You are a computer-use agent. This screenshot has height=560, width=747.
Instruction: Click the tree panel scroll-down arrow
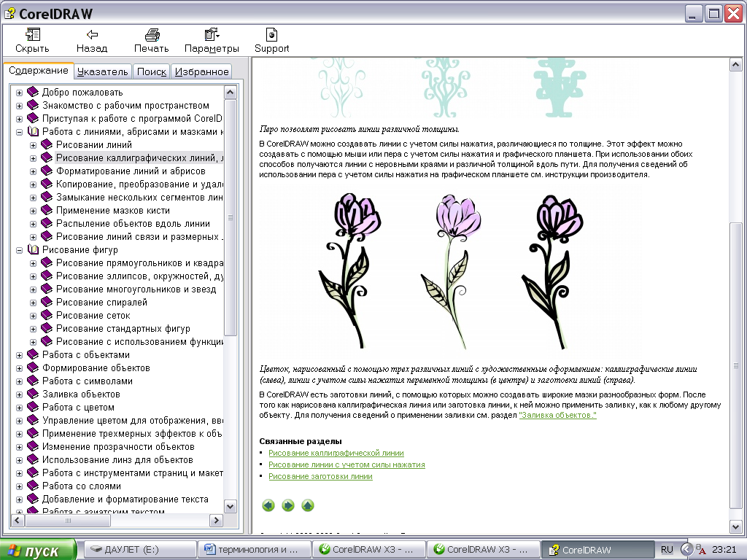pos(230,506)
